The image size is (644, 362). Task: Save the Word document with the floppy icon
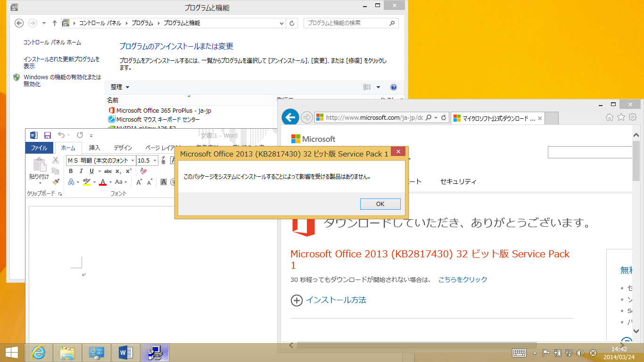[47, 135]
